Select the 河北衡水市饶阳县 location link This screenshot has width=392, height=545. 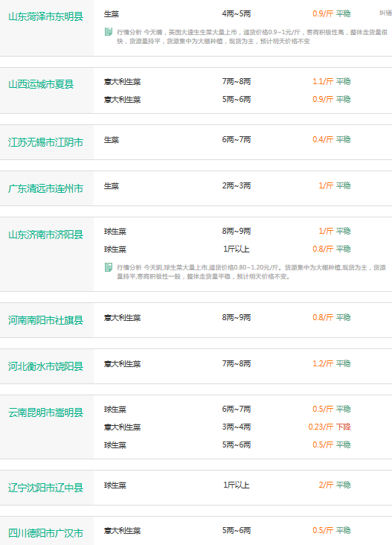point(46,366)
